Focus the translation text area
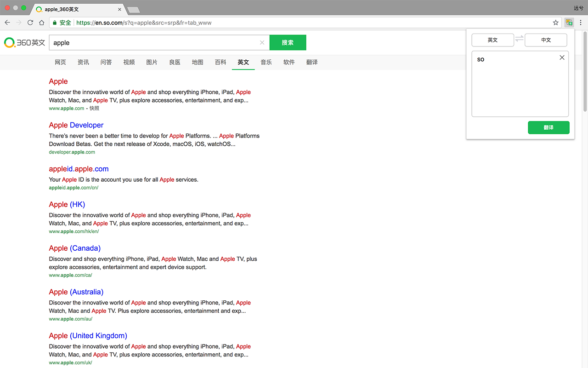 [520, 84]
